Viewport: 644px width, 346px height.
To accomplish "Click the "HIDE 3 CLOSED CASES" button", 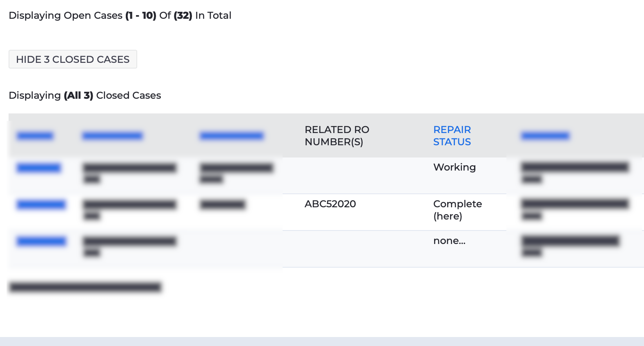I will pos(73,59).
